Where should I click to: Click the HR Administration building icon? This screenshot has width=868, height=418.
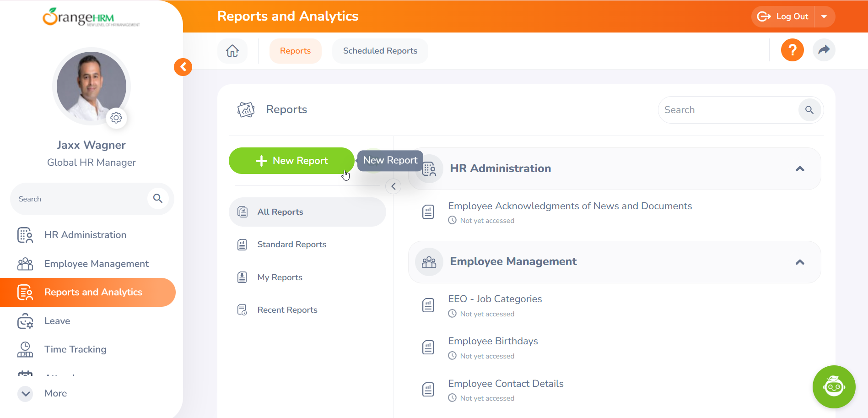tap(25, 235)
